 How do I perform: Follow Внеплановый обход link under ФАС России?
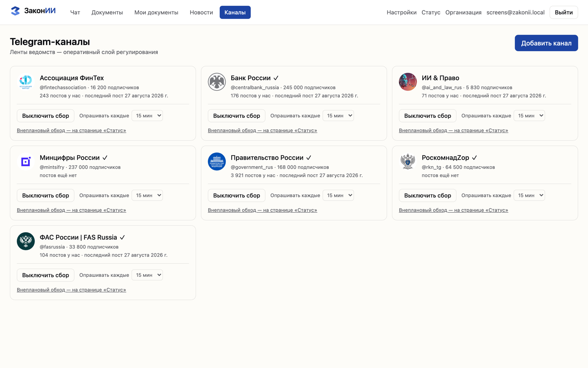(x=72, y=290)
